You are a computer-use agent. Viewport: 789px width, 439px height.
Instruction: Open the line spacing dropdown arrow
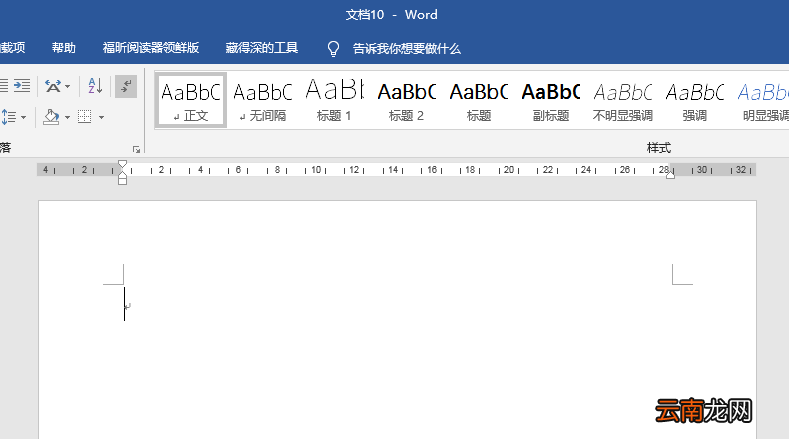23,118
